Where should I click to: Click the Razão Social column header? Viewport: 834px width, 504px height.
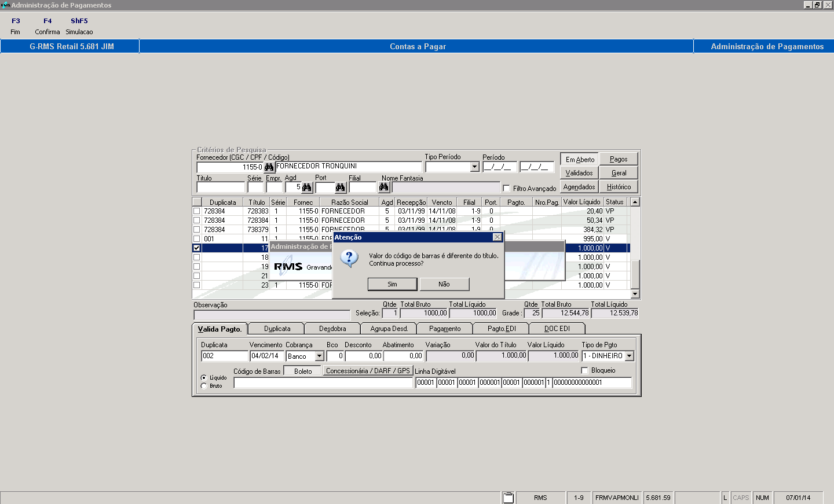click(350, 202)
